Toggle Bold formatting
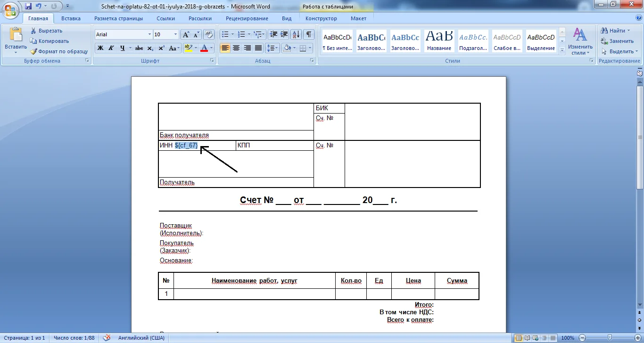This screenshot has height=343, width=644. coord(100,48)
